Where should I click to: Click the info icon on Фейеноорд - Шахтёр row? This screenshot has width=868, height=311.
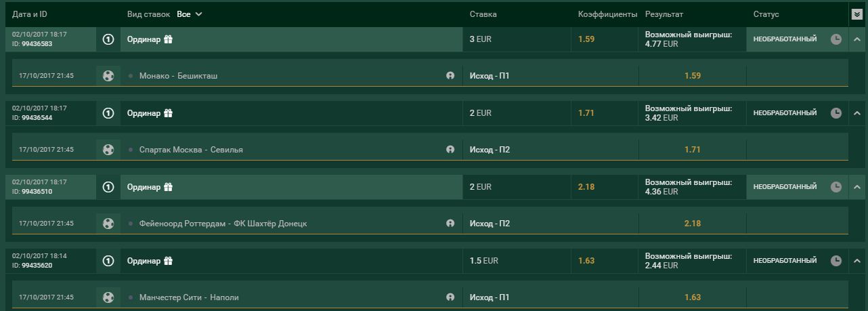click(x=450, y=224)
